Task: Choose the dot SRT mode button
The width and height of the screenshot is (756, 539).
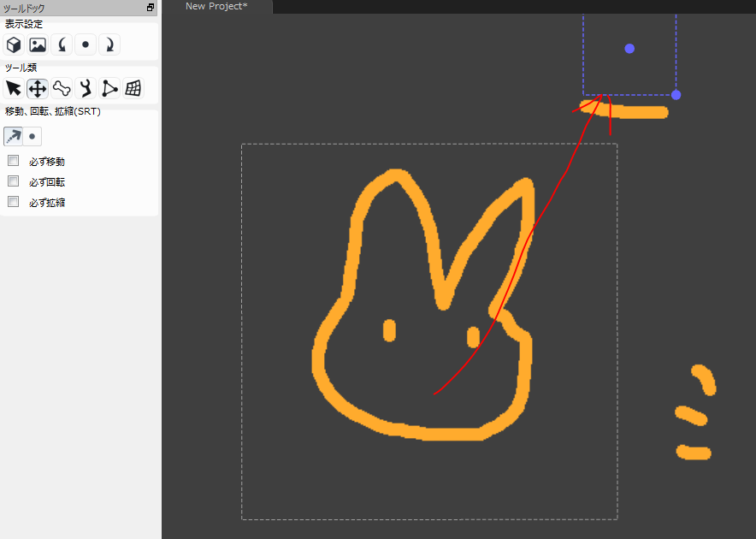Action: coord(32,136)
